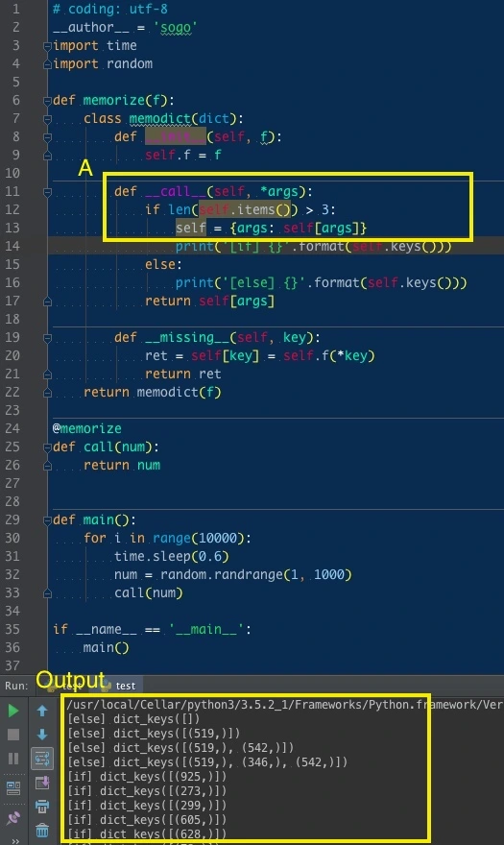Click gutter line number 14
The image size is (504, 845).
tap(12, 246)
